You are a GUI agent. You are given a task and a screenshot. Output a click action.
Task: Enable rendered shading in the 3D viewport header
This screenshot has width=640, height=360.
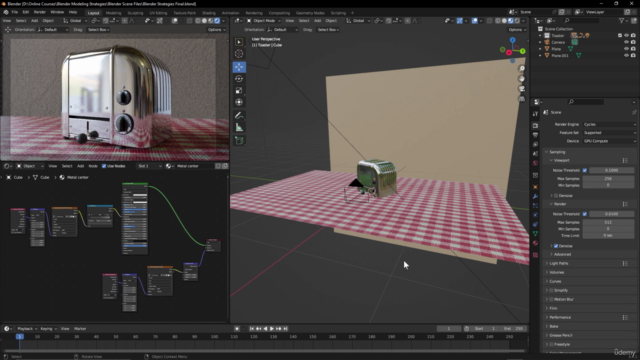517,20
